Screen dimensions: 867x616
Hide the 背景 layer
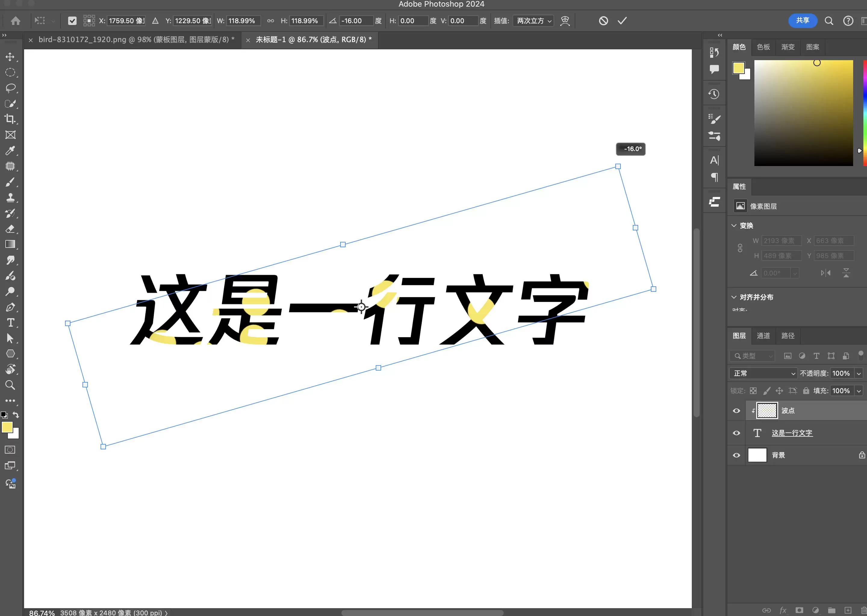coord(736,455)
